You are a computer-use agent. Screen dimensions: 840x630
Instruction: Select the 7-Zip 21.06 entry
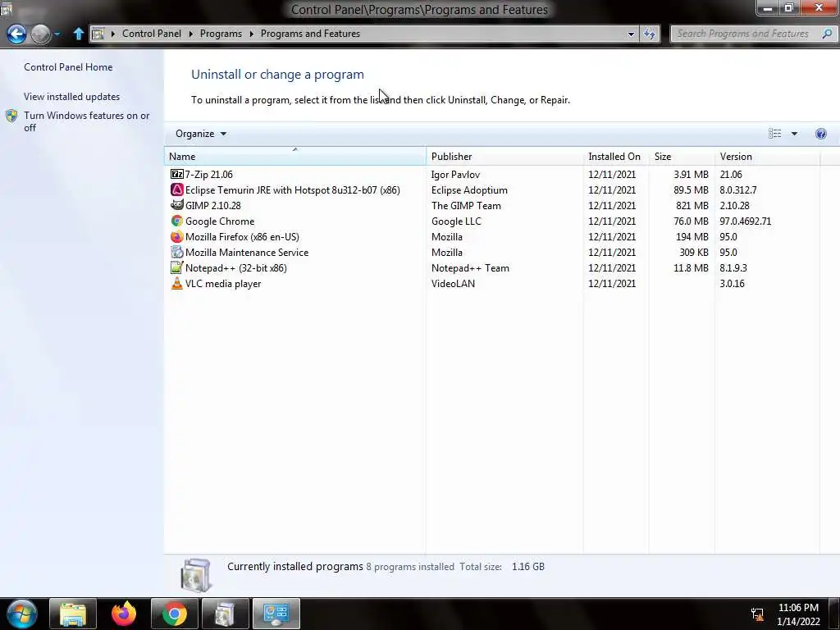click(209, 174)
